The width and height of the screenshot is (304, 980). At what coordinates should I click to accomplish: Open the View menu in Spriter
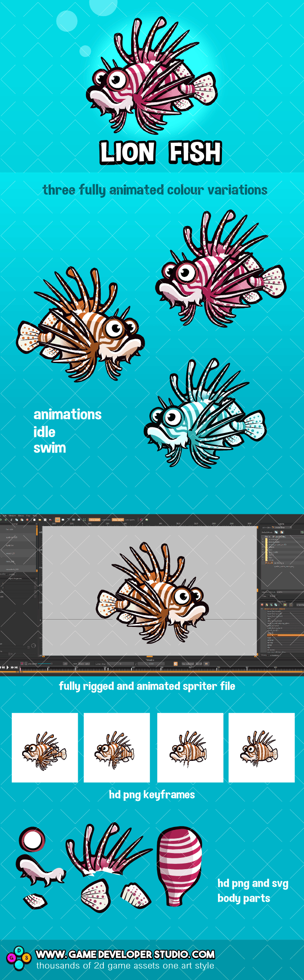(x=28, y=516)
